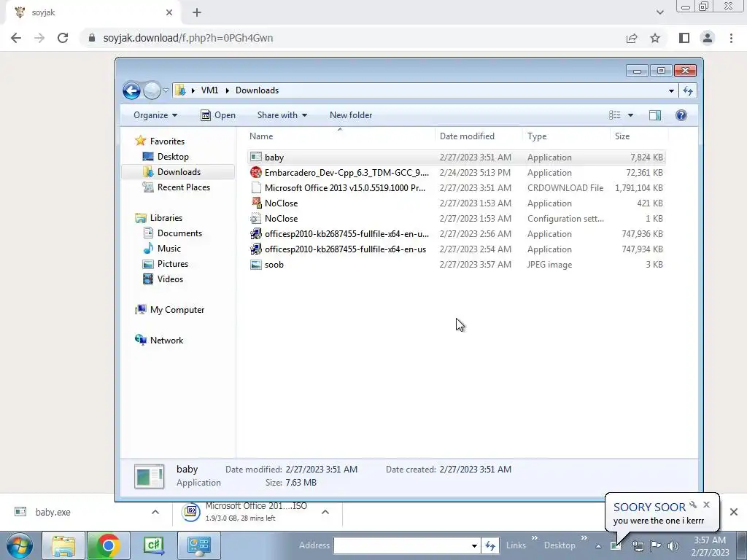Select NoClose Configuration settings file
Image resolution: width=747 pixels, height=560 pixels.
pos(456,218)
